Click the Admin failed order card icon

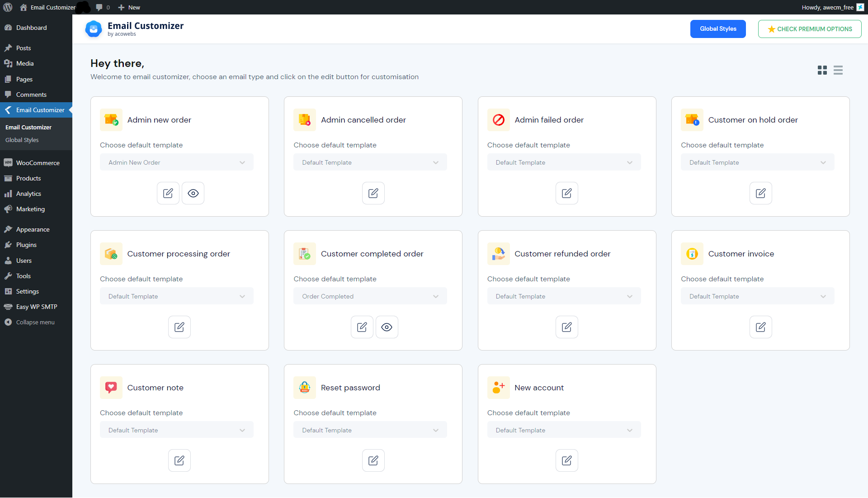point(499,120)
